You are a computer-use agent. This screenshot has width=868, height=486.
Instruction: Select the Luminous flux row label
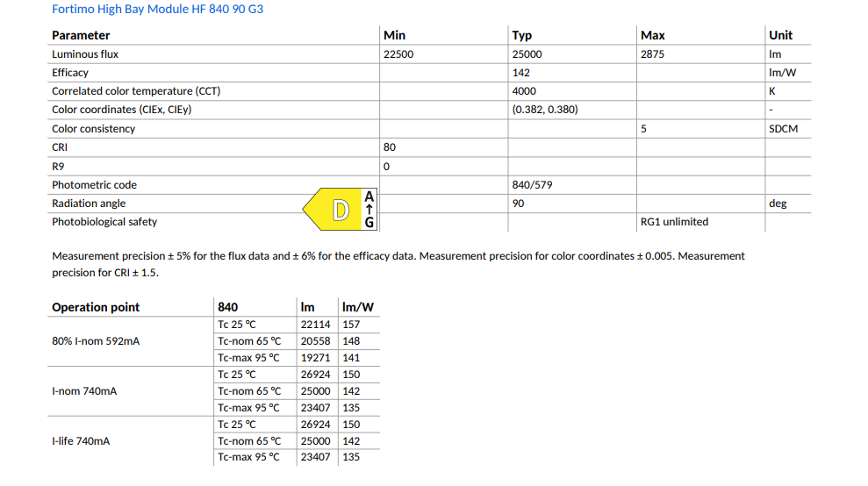pos(85,54)
